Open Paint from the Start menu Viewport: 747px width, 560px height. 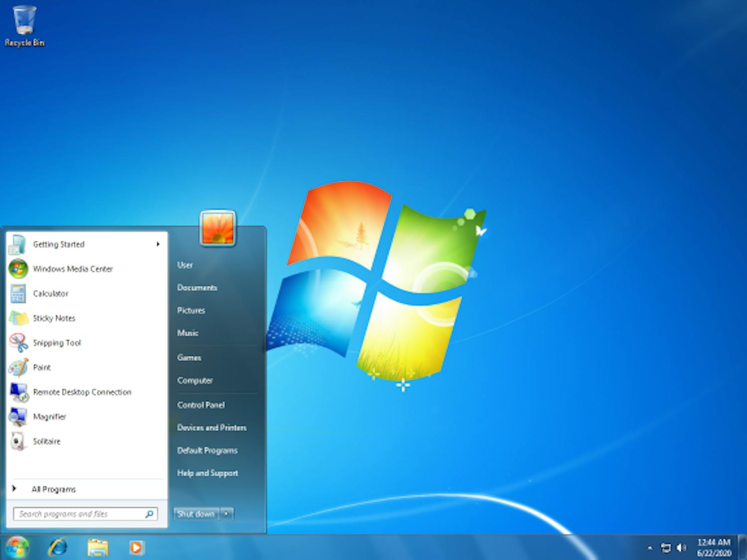coord(42,367)
